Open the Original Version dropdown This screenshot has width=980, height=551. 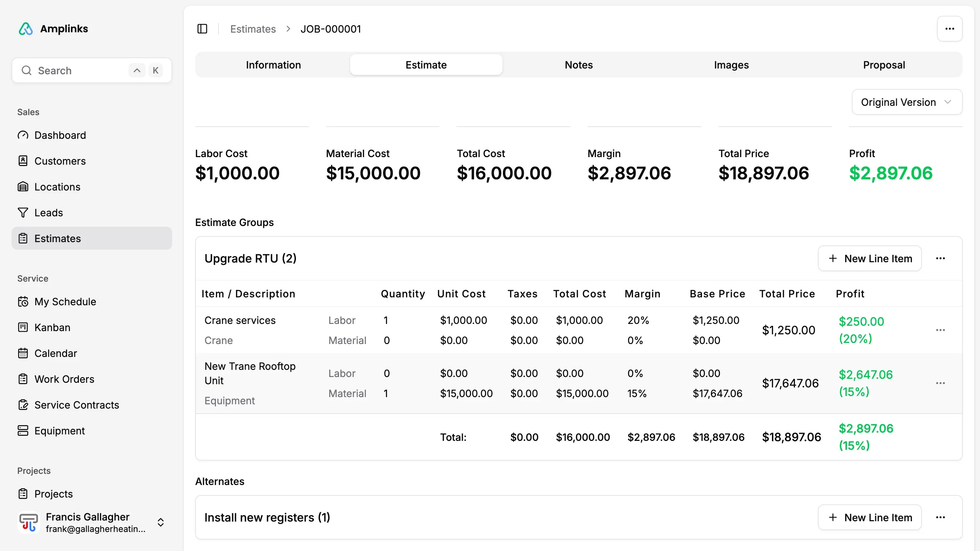point(906,102)
